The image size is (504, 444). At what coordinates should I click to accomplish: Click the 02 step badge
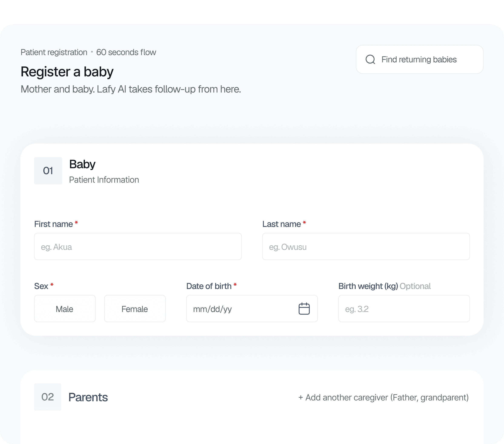coord(48,397)
